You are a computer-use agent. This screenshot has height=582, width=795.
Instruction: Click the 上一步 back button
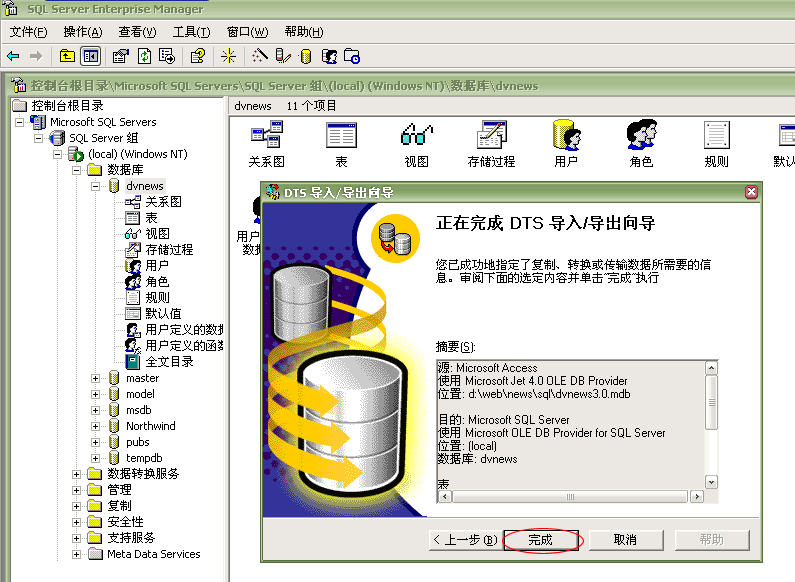tap(464, 540)
